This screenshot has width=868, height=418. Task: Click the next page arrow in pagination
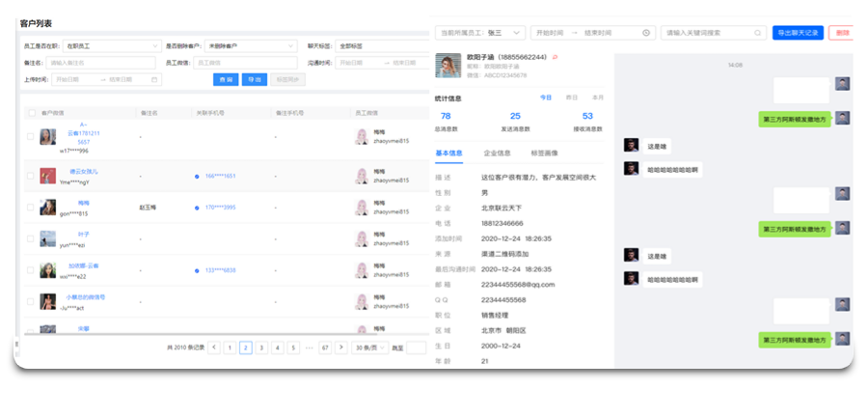(340, 348)
